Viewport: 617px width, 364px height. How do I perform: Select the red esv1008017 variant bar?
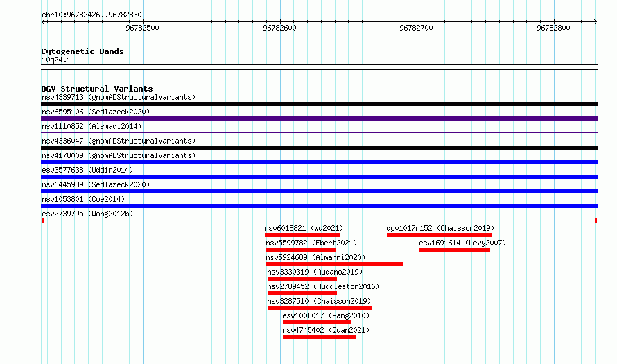[317, 322]
